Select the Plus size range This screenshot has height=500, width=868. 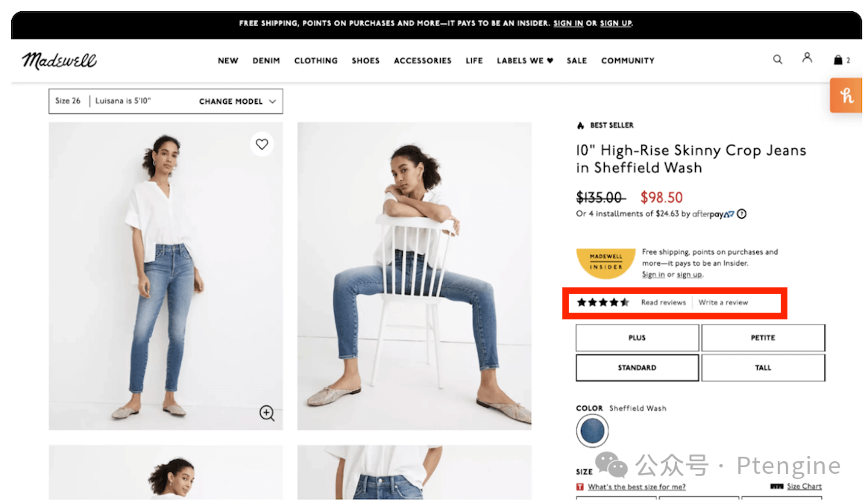point(637,338)
